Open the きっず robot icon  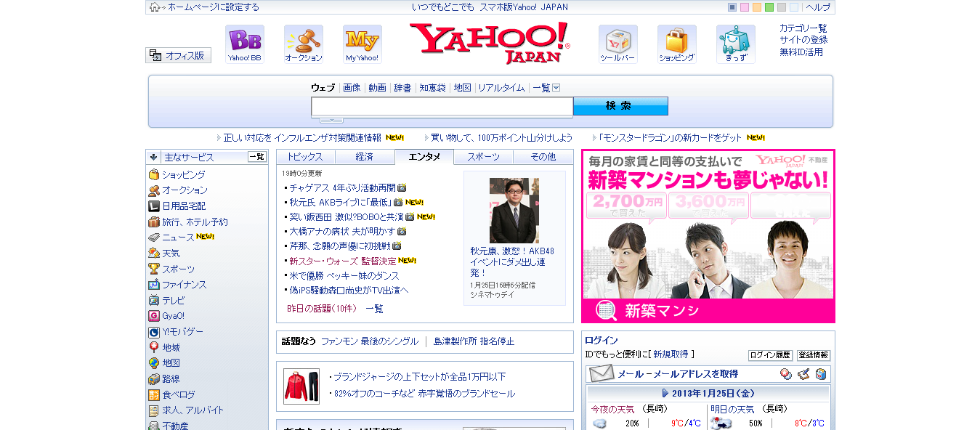[735, 44]
